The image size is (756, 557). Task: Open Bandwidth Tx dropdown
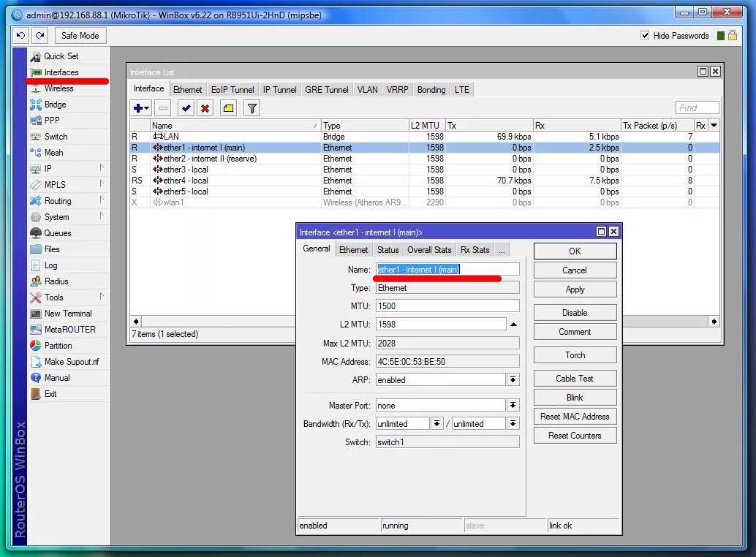[513, 423]
